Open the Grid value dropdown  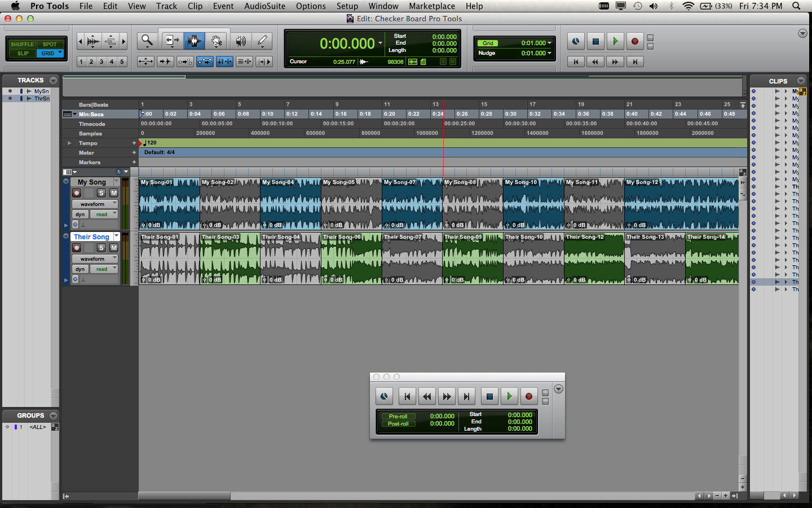click(x=549, y=43)
